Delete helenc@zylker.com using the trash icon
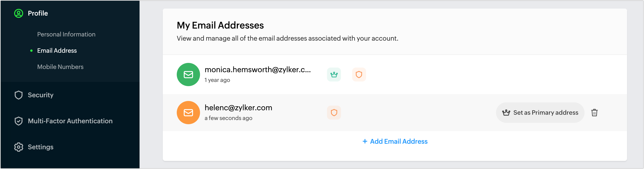Screen dimensions: 644x169 click(x=594, y=113)
